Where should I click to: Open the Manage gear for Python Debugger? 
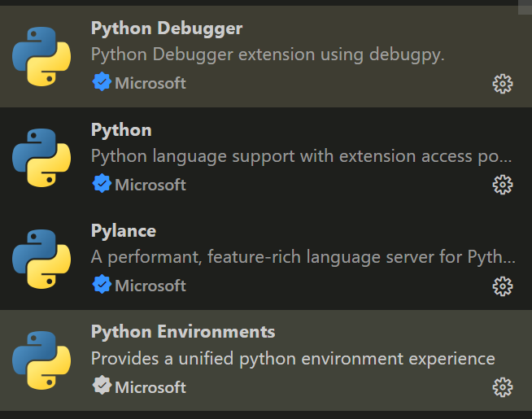point(503,84)
